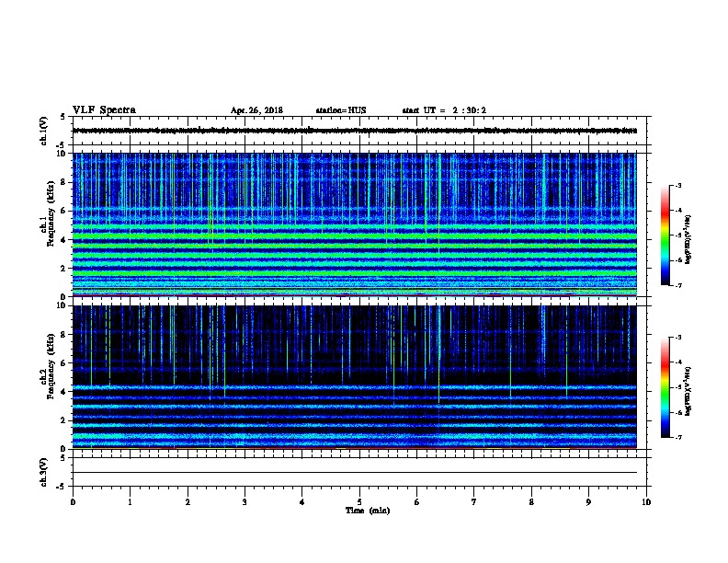Click the time axis tick label "9"
Image resolution: width=728 pixels, height=563 pixels.
tap(588, 502)
